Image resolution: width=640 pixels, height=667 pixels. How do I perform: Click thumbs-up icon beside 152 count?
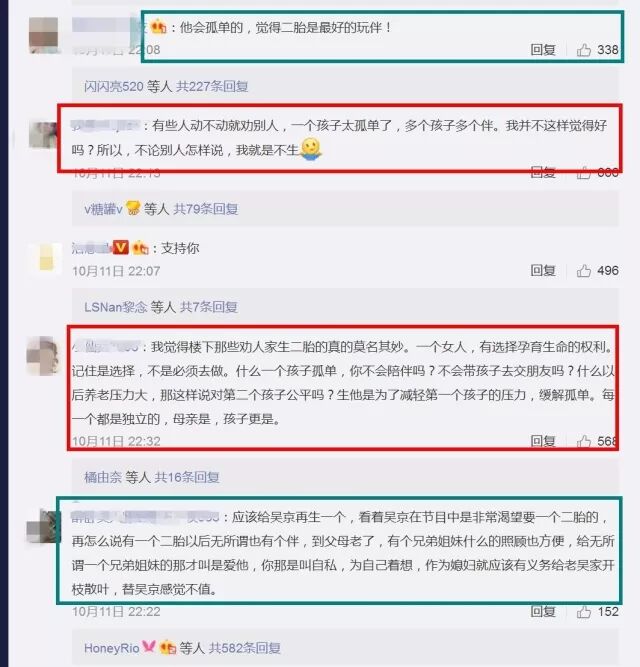pyautogui.click(x=583, y=612)
